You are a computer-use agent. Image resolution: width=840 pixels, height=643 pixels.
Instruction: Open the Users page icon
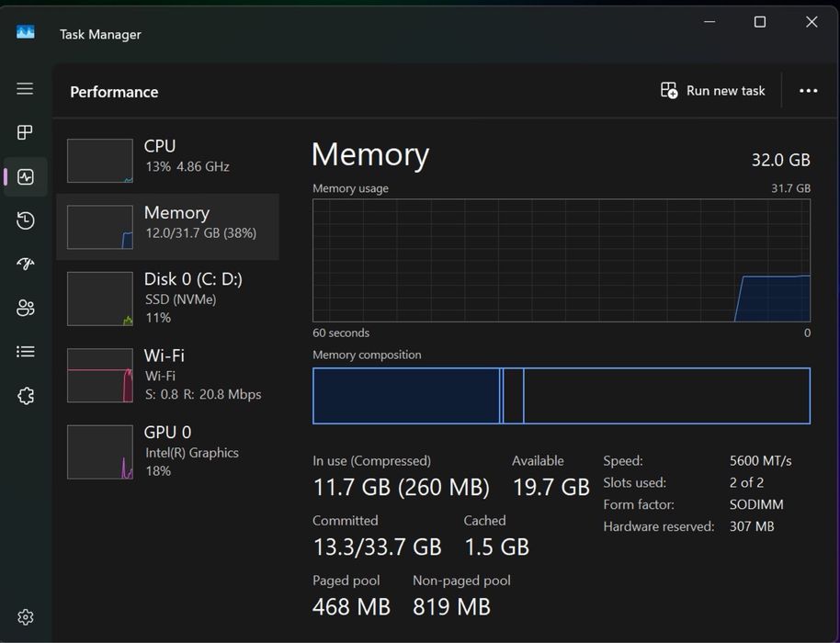pos(25,308)
